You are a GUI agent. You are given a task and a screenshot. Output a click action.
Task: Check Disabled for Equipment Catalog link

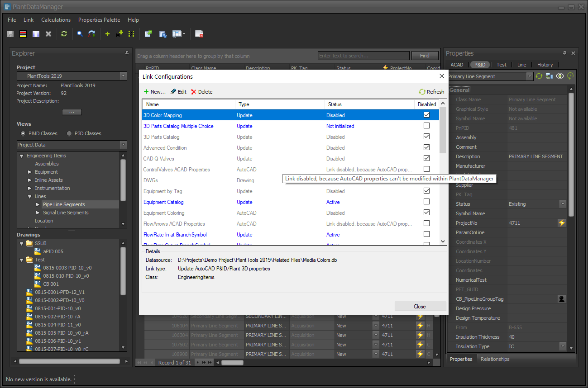(426, 202)
